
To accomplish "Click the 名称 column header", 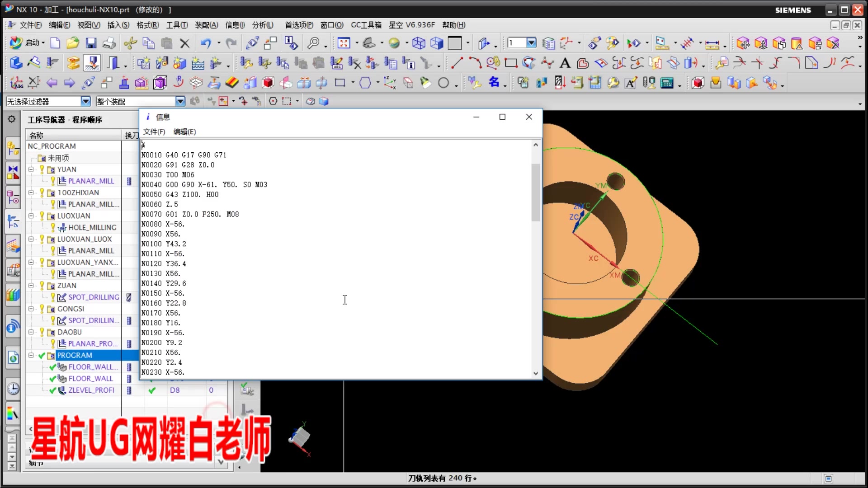I will 36,135.
